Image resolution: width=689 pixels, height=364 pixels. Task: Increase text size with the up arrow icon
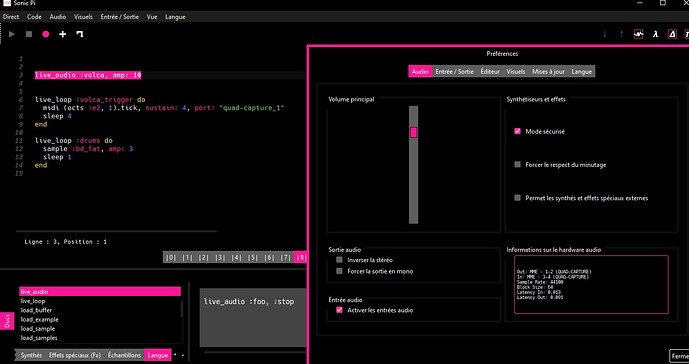tap(621, 34)
